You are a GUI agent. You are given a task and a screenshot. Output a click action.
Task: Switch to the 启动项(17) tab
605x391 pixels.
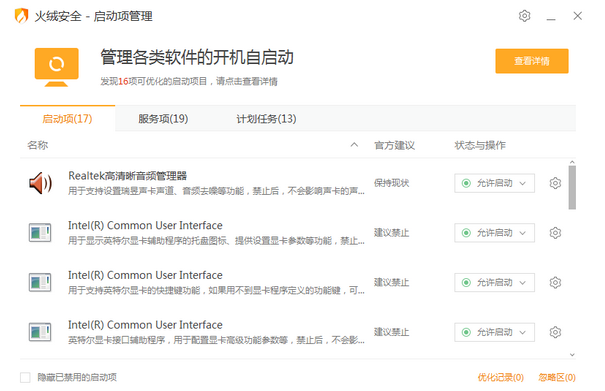point(68,118)
